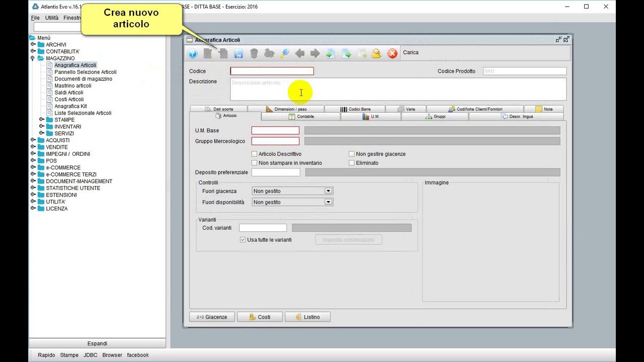Screen dimensions: 644x362
Task: Switch to Dimensioni / peso tab
Action: coord(286,109)
